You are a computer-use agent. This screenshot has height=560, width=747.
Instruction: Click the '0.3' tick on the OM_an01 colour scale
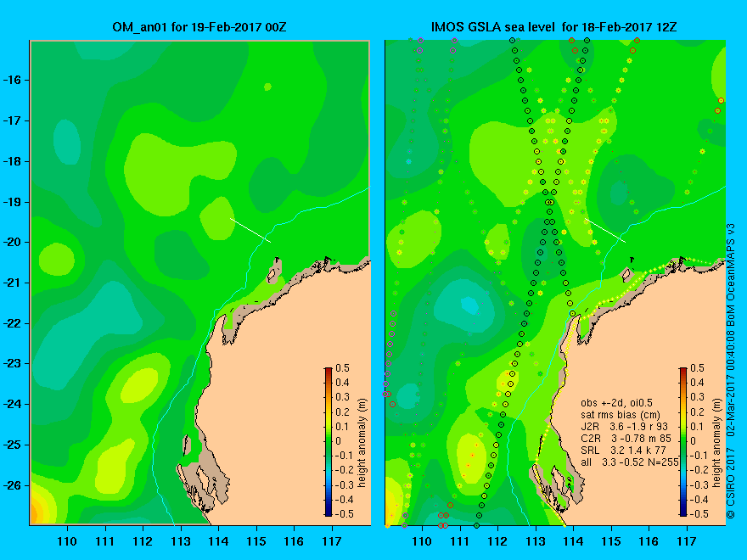[x=343, y=397]
